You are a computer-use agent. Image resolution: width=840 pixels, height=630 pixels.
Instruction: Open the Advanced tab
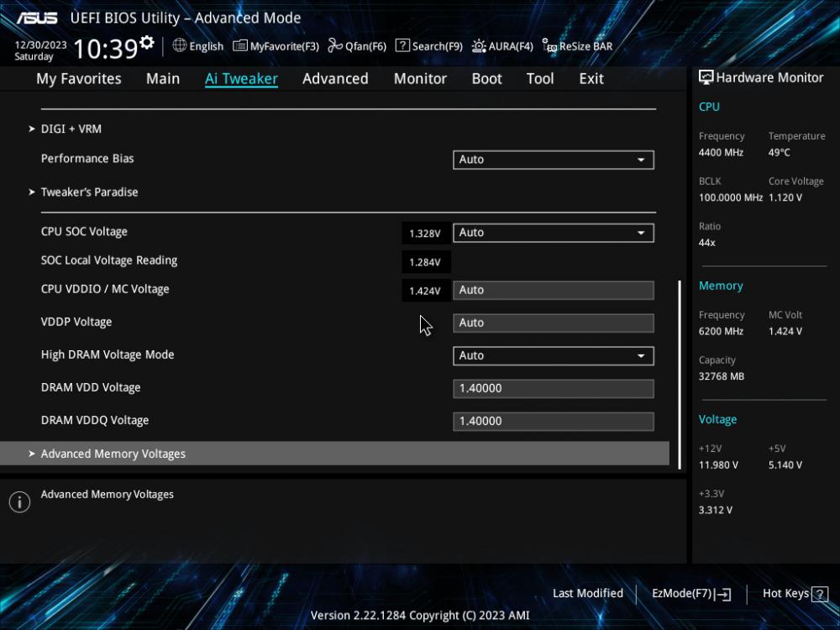point(335,79)
